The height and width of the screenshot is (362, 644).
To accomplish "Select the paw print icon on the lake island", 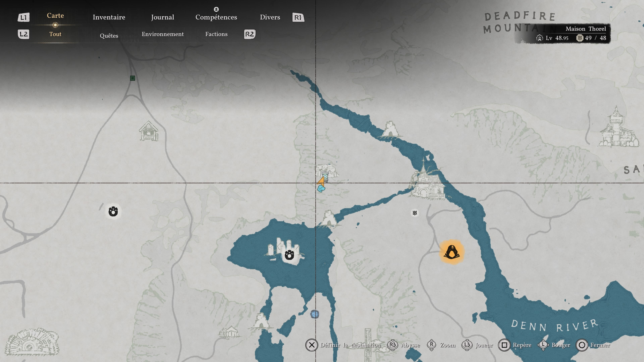I will [x=289, y=255].
